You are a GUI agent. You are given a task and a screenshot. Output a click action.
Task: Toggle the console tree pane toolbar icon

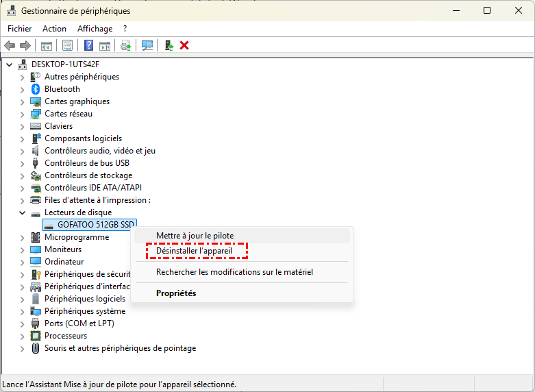[47, 45]
